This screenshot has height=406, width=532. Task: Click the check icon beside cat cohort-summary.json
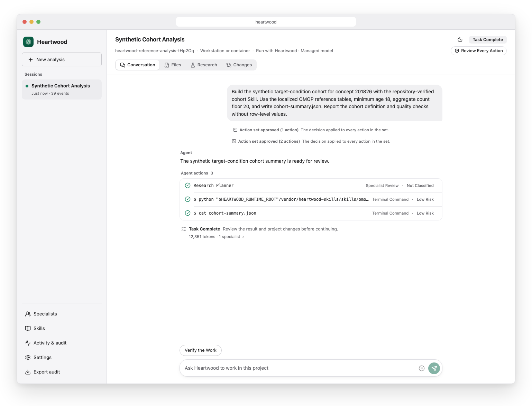point(187,213)
